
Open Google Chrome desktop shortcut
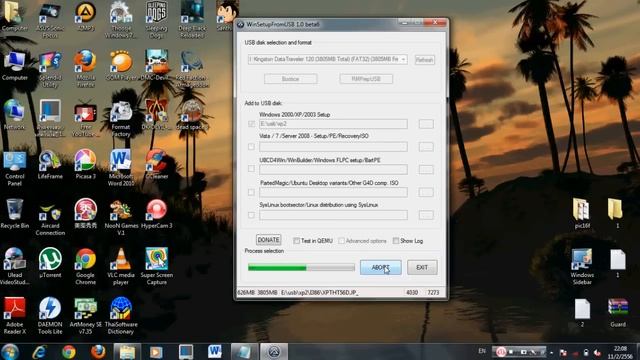coord(85,267)
